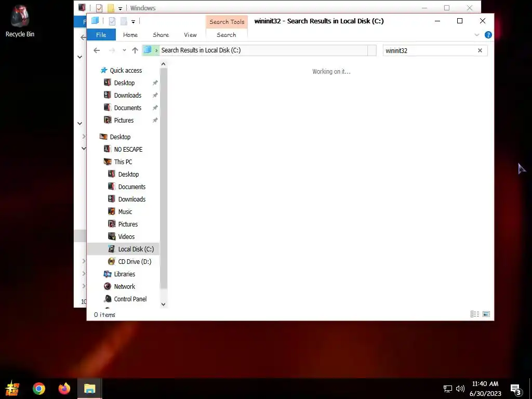Open the Start menu button

click(x=12, y=389)
